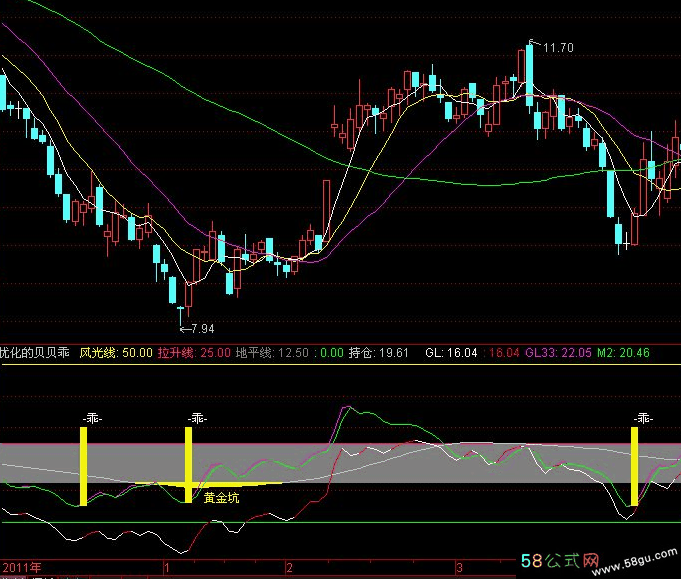
Task: Click the 7.94 low price label
Action: (x=202, y=329)
